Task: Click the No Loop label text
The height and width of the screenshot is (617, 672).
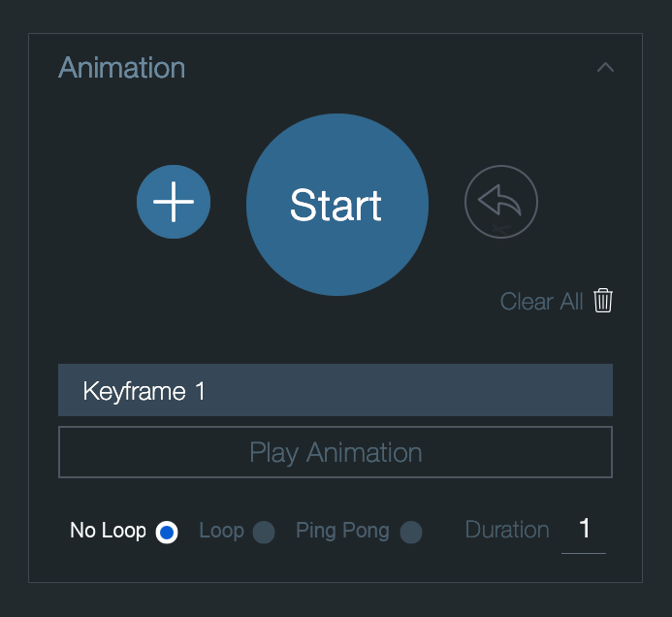Action: (x=108, y=531)
